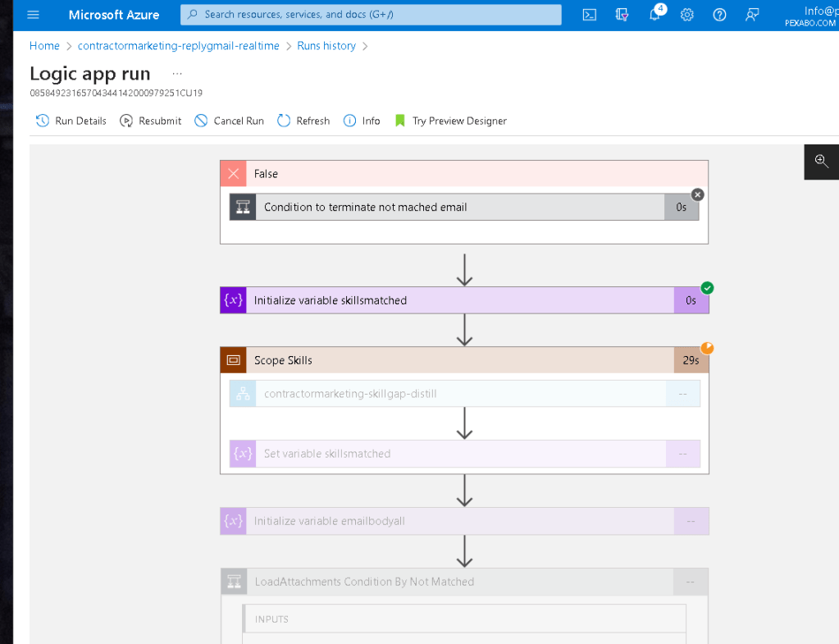Open the ellipsis menu beside Logic app run
The image size is (839, 644).
coord(177,73)
